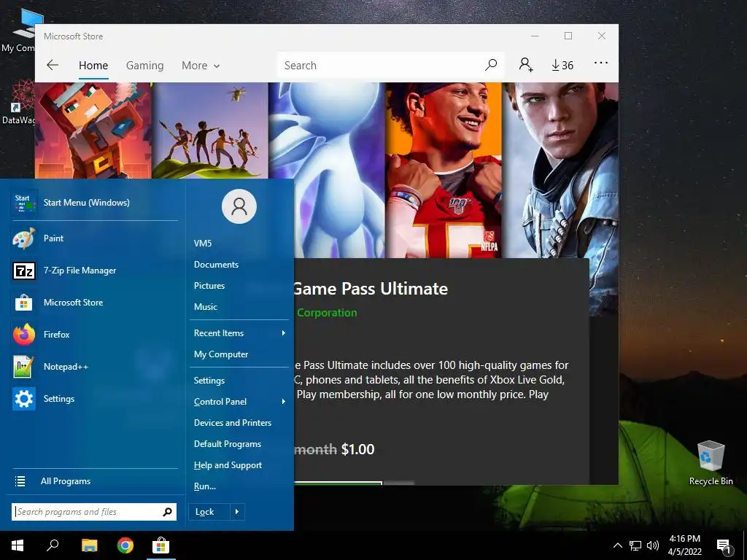Click the volume speaker tray icon
Screen dimensions: 747x560
(x=653, y=545)
